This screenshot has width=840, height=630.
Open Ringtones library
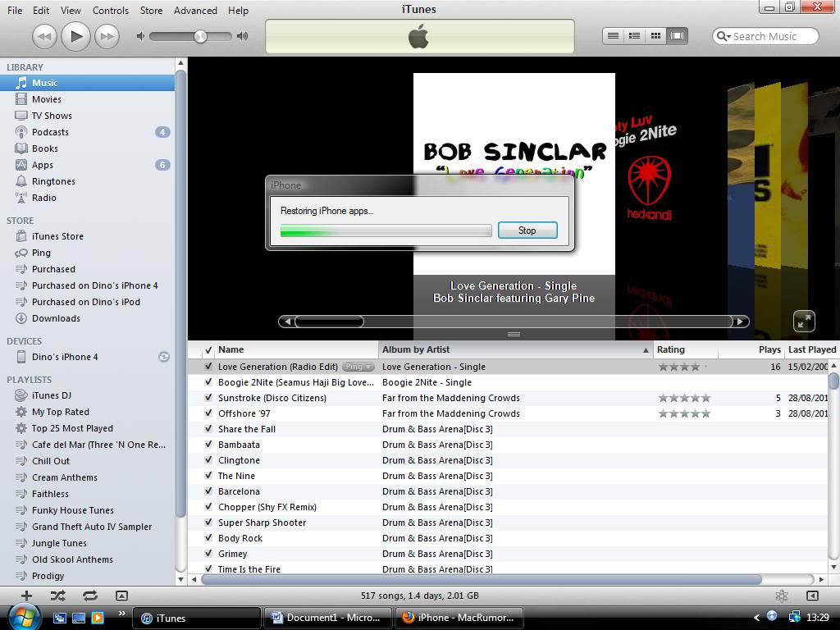pyautogui.click(x=87, y=181)
